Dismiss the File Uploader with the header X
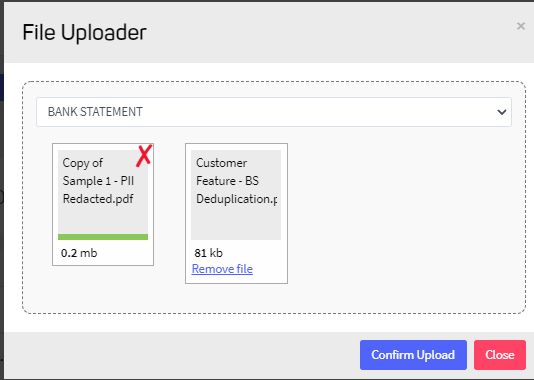Image resolution: width=534 pixels, height=380 pixels. 520,26
